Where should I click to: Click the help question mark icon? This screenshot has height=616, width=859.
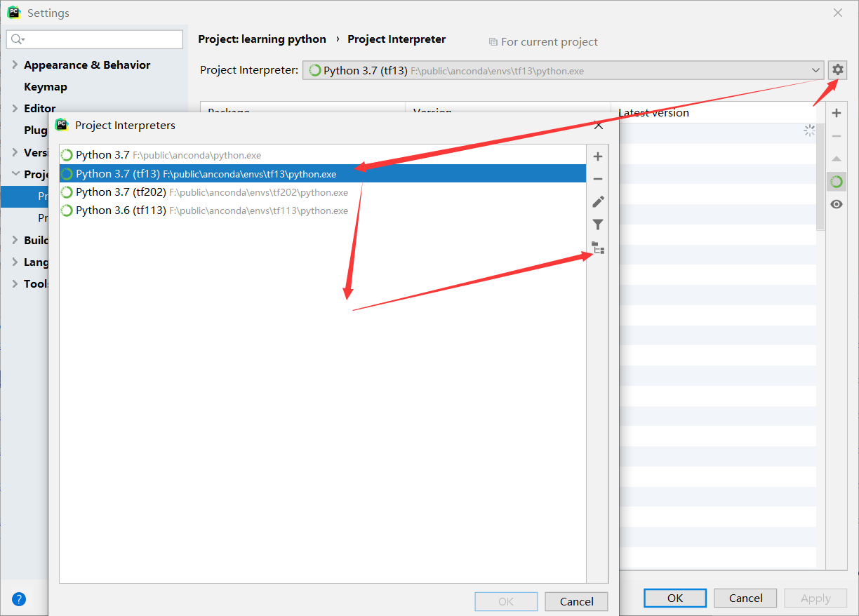click(18, 599)
